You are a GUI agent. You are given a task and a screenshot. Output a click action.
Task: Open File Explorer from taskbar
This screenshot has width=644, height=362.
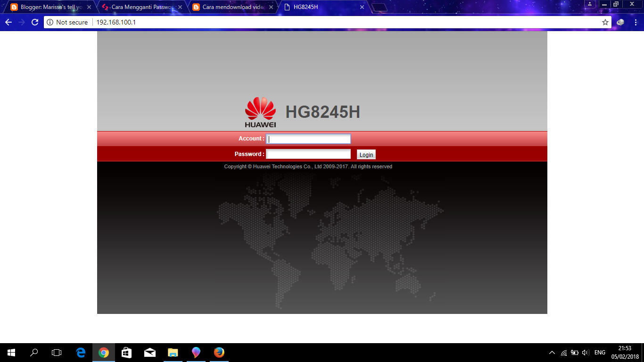pyautogui.click(x=173, y=353)
